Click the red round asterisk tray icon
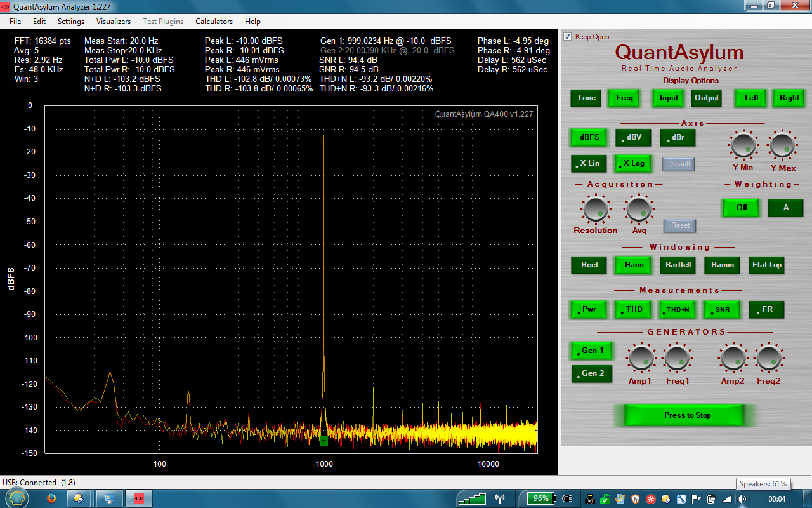812x508 pixels. pyautogui.click(x=651, y=499)
